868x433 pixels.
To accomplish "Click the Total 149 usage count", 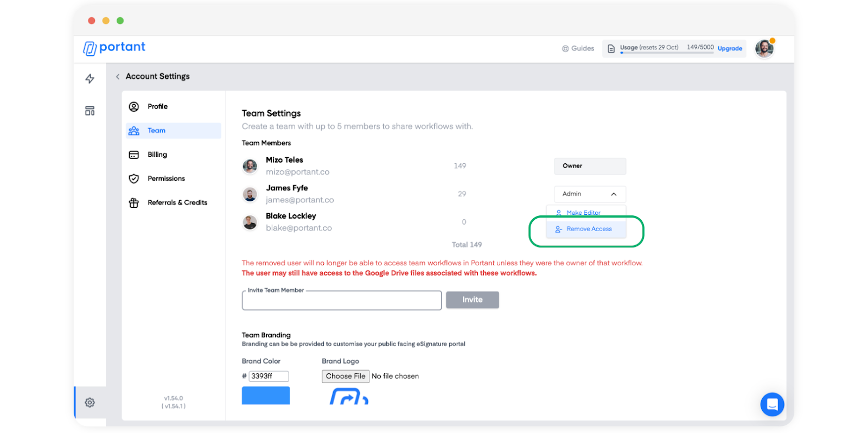I will 467,245.
